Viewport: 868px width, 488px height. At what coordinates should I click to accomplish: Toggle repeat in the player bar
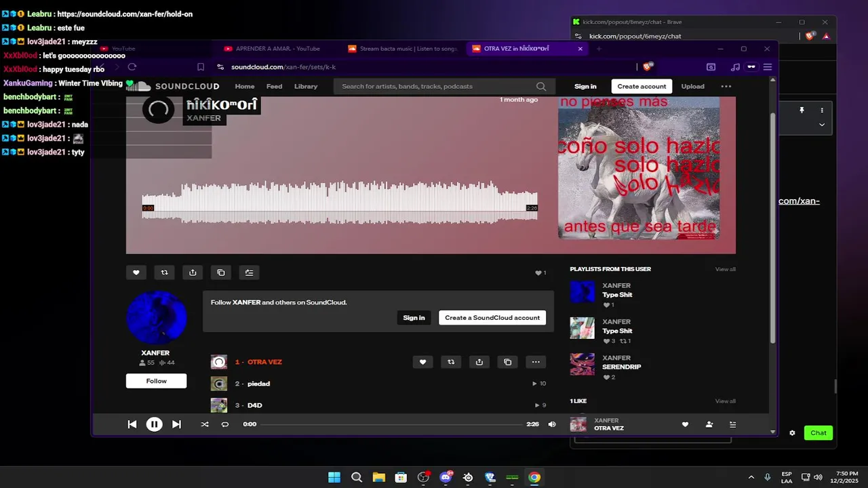click(x=225, y=424)
